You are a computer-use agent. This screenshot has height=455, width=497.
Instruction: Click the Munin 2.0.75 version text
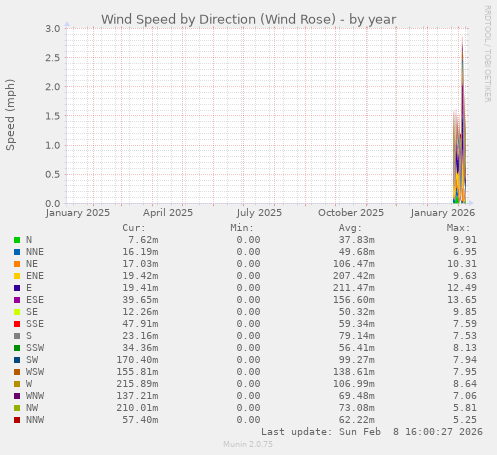coord(248,444)
